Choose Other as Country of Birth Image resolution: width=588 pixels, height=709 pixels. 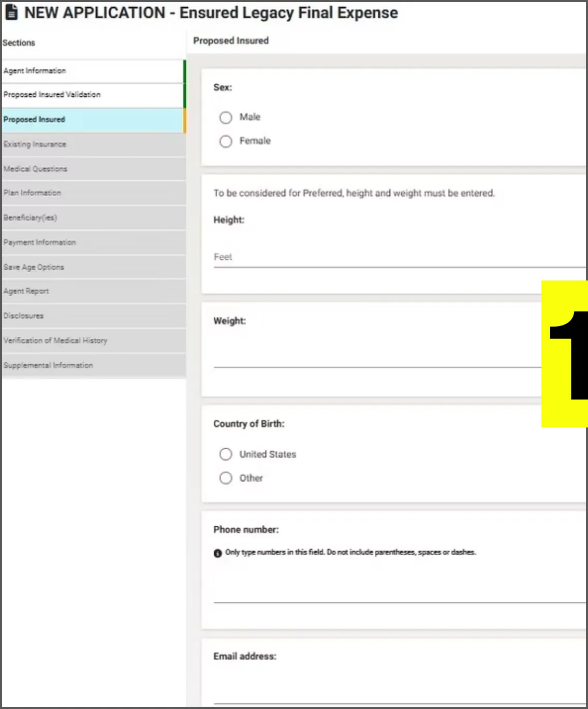[226, 478]
